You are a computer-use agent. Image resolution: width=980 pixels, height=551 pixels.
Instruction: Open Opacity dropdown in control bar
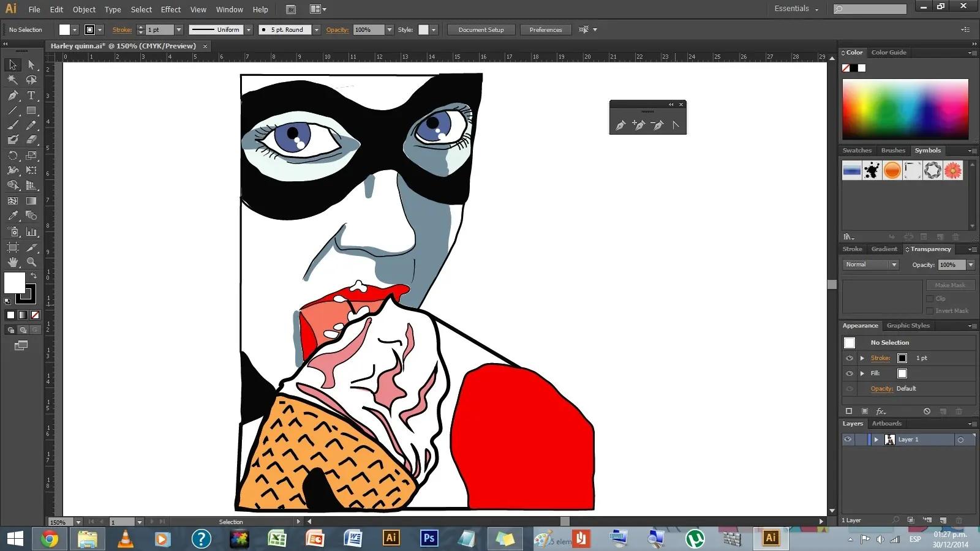389,29
